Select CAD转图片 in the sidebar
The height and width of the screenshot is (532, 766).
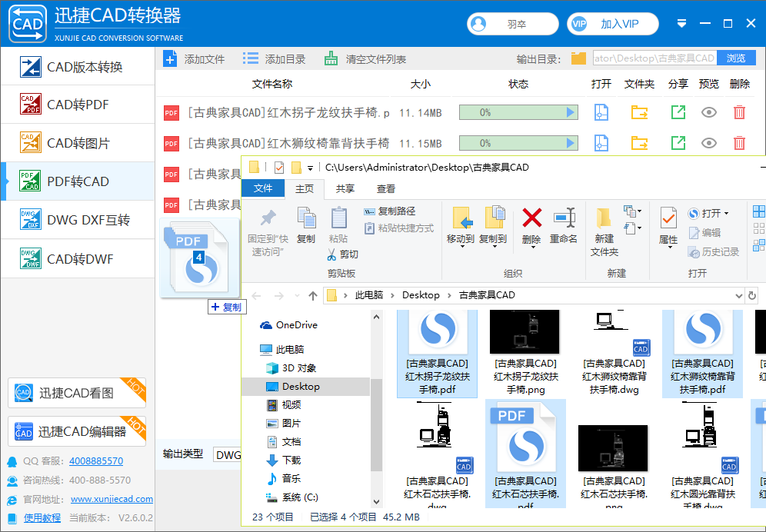(x=78, y=143)
